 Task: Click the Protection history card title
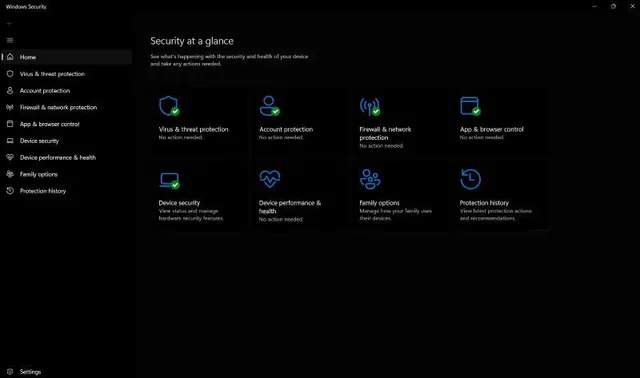coord(484,203)
